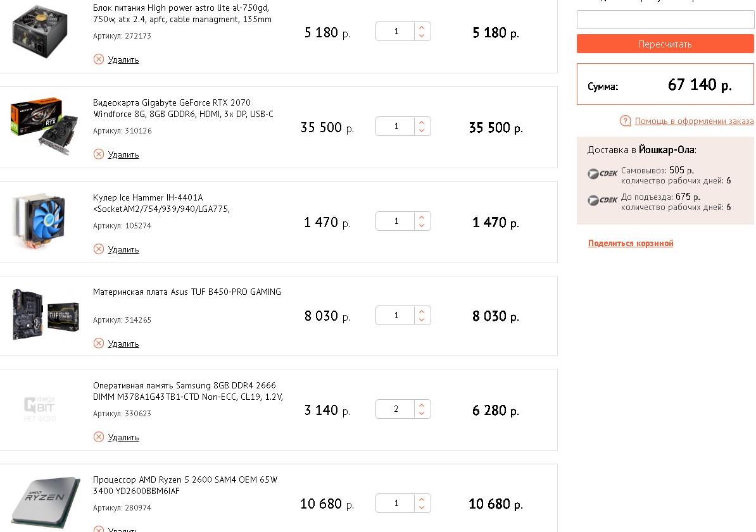Viewport: 756px width, 532px height.
Task: Increase quantity of the Ryzen 5 2600
Action: (422, 499)
